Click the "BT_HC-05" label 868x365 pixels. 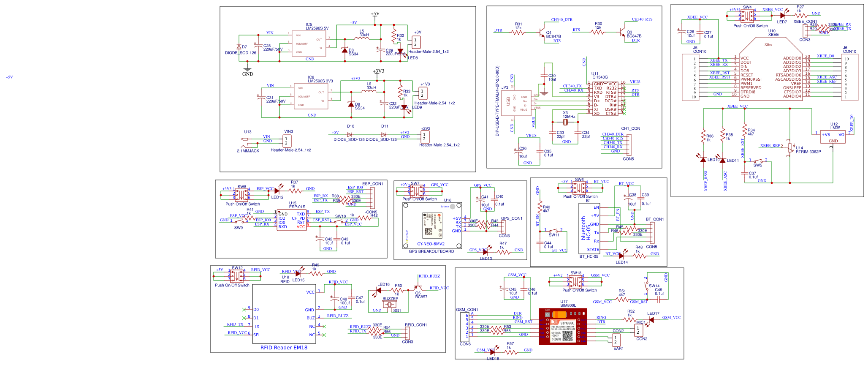[589, 256]
